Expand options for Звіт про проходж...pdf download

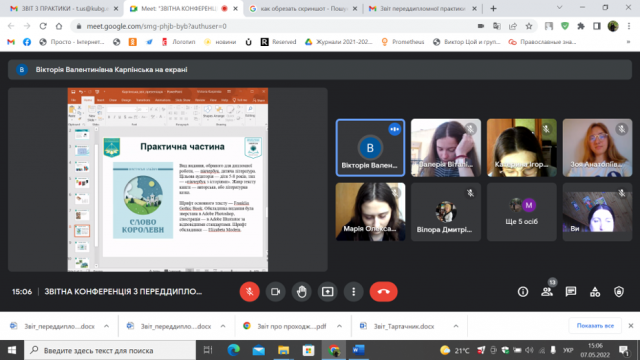pyautogui.click(x=339, y=326)
